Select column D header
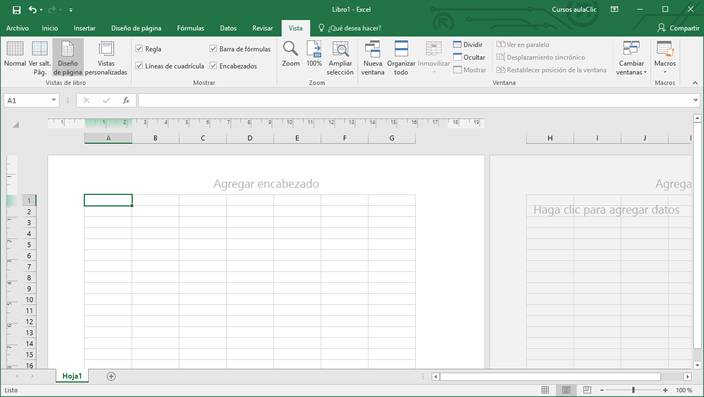The height and width of the screenshot is (397, 704). tap(250, 138)
